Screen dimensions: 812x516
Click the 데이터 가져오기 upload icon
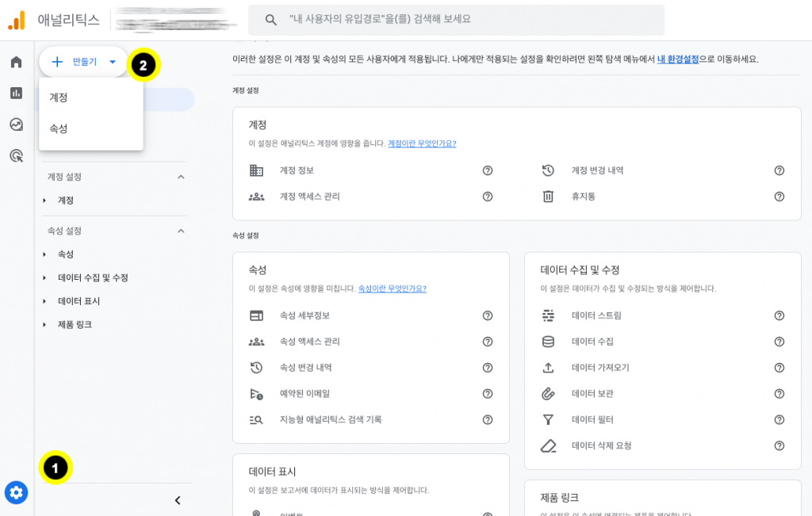coord(548,367)
